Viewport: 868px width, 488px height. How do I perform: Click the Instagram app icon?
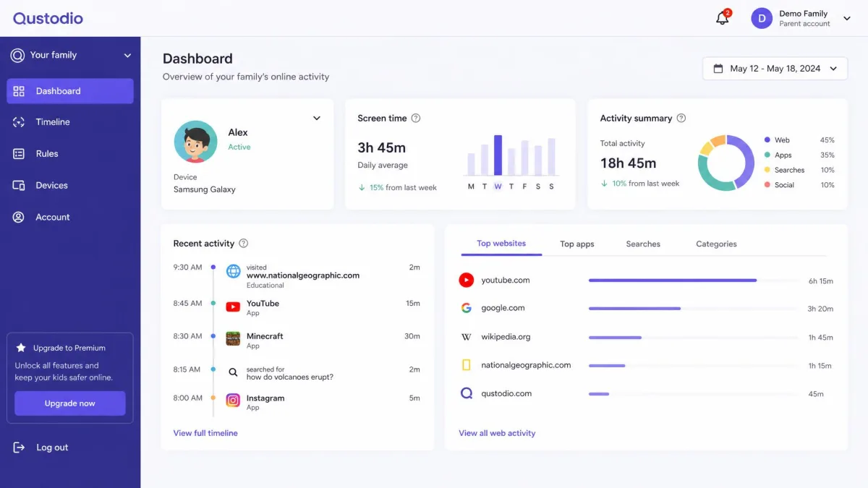[233, 400]
